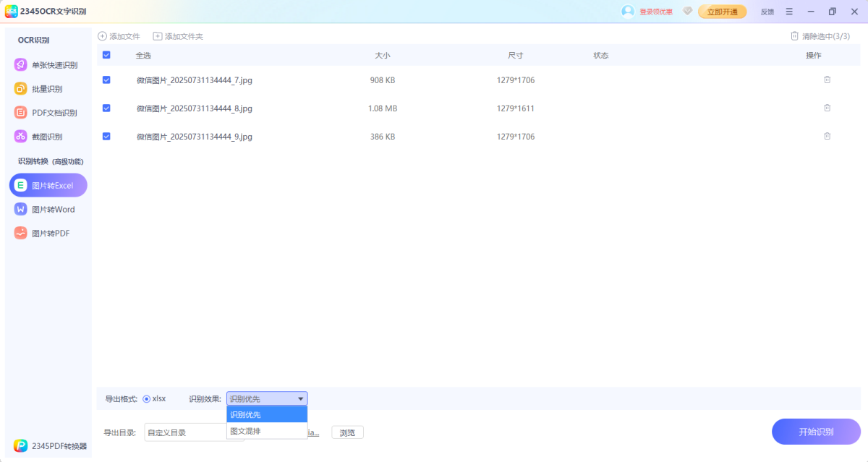The height and width of the screenshot is (462, 868).
Task: Uncheck the 全选 select-all checkbox
Action: 106,55
